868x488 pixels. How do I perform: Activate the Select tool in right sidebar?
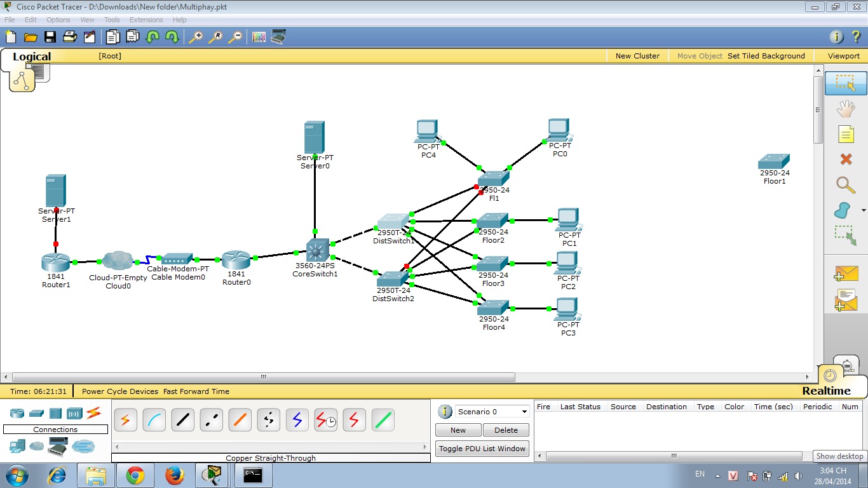846,83
